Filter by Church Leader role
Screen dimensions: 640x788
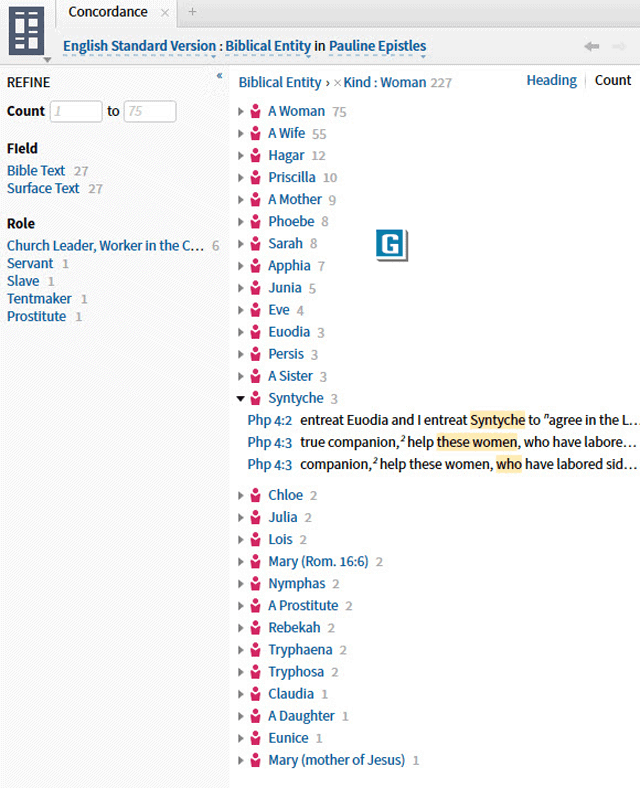point(105,246)
